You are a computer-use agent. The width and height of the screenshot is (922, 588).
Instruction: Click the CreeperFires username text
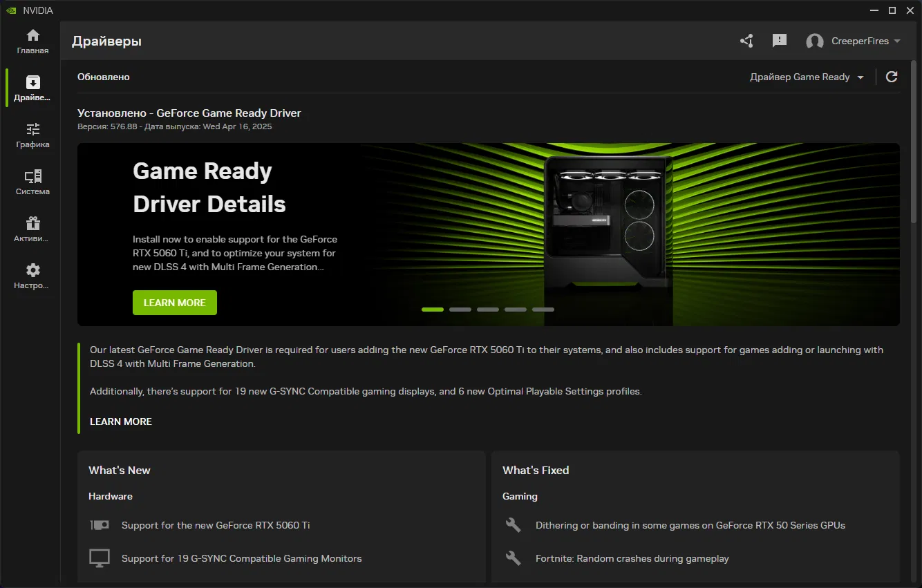tap(860, 41)
